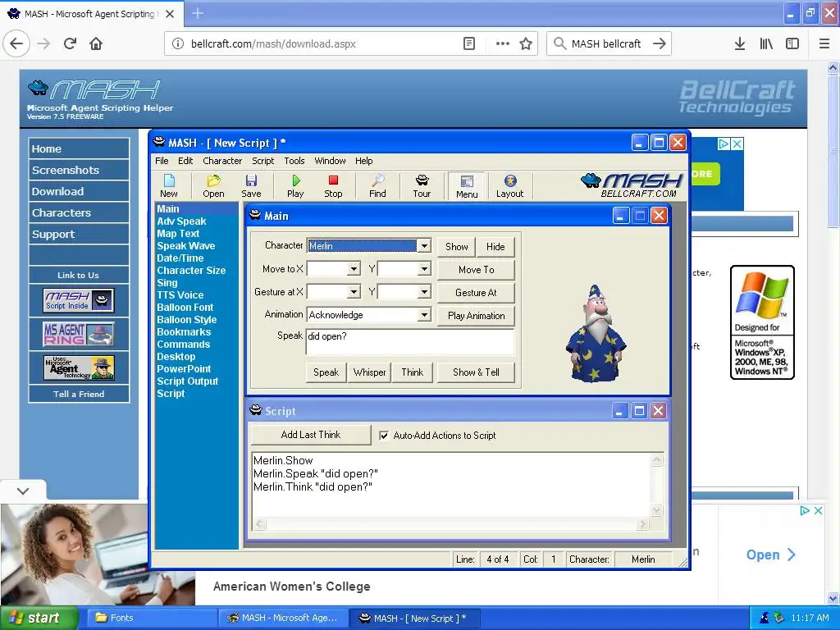This screenshot has width=840, height=630.
Task: Expand the Character dropdown showing Merlin
Action: coord(424,246)
